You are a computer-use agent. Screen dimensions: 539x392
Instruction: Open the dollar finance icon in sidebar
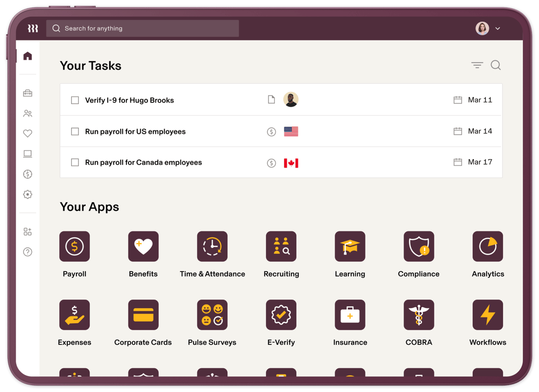(x=27, y=174)
